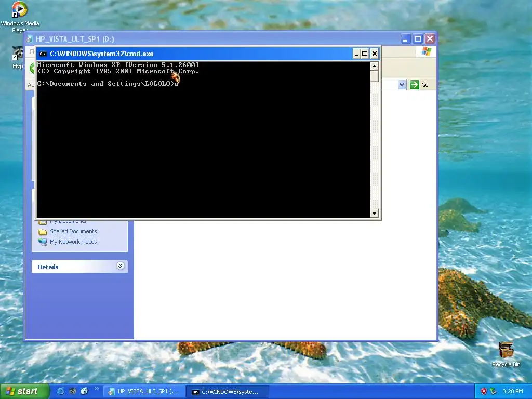
Task: Minimize the cmd.exe window
Action: pos(356,54)
